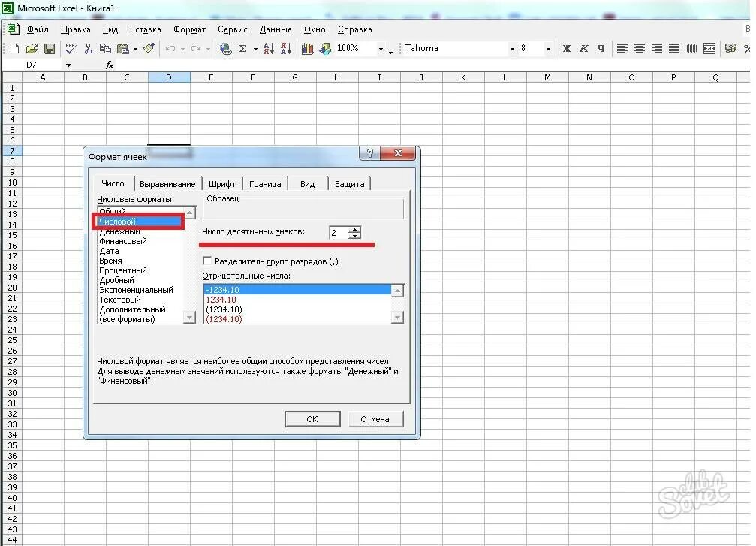Open the zoom 100% dropdown

381,49
